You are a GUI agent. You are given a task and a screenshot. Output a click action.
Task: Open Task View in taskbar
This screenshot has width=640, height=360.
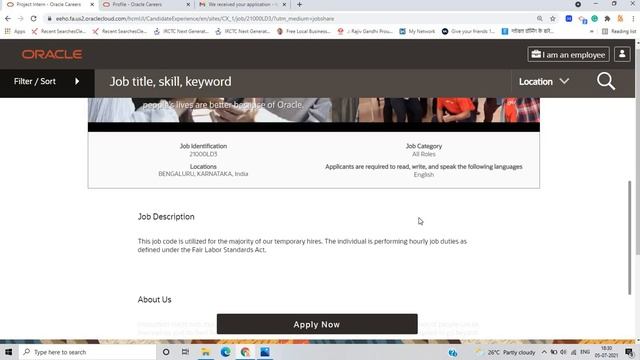(185, 352)
